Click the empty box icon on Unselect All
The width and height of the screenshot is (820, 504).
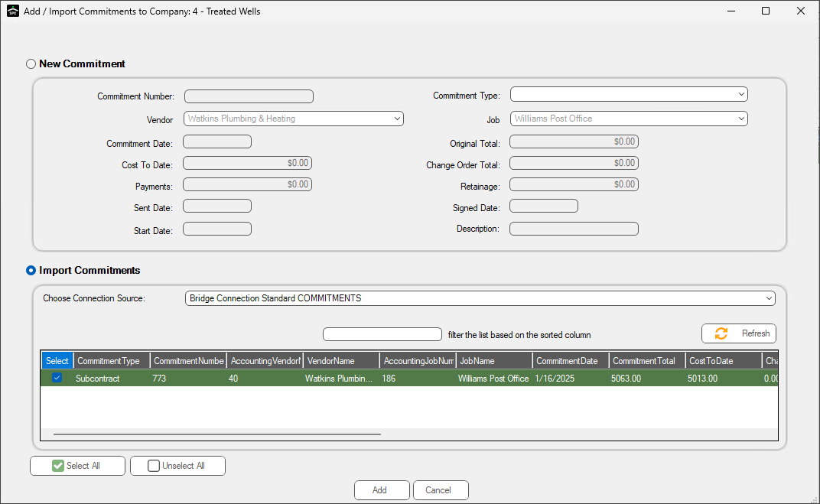153,466
